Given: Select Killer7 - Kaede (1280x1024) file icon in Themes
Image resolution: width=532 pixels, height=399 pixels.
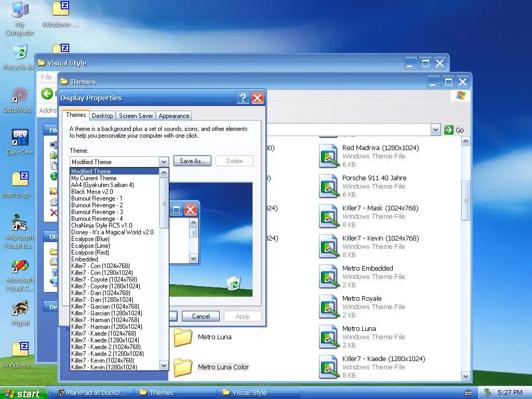Looking at the screenshot, I should coord(329,367).
